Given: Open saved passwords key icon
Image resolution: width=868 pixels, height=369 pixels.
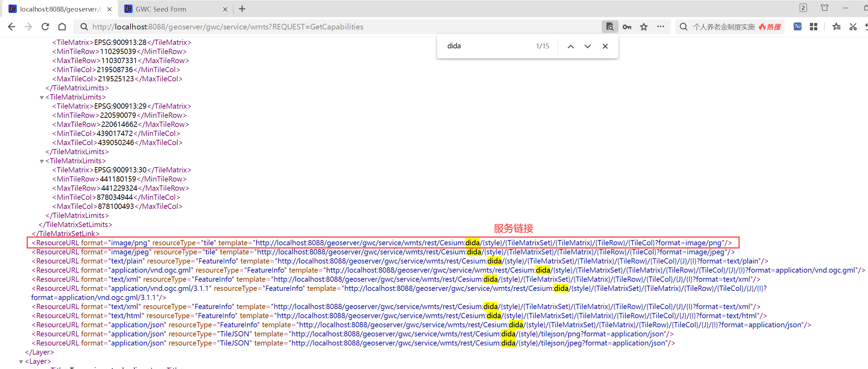Looking at the screenshot, I should (627, 27).
